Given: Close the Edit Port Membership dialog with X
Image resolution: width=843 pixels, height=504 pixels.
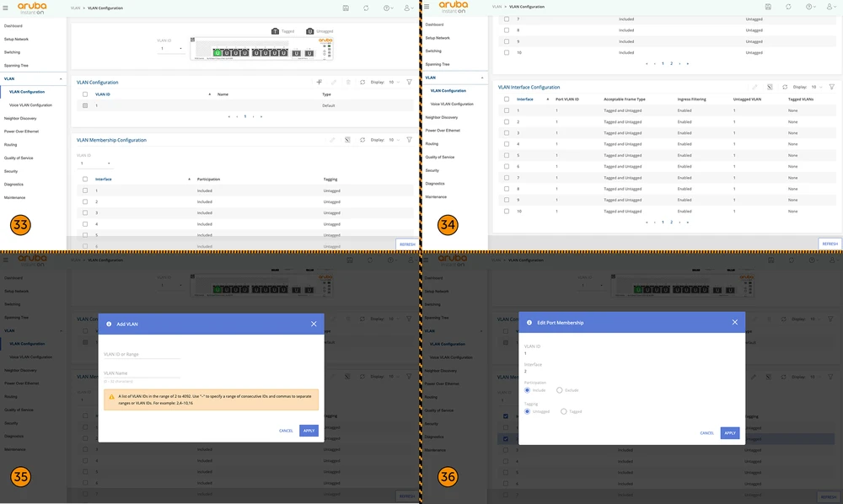Looking at the screenshot, I should (x=734, y=322).
